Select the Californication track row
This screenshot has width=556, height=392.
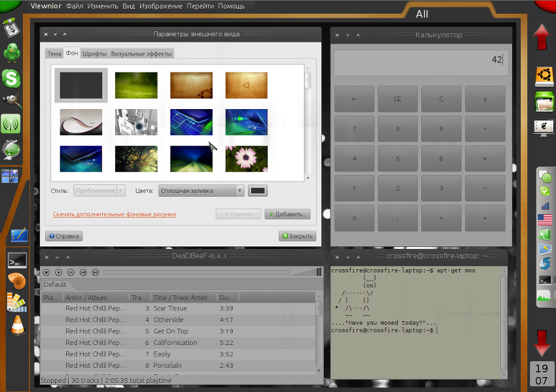[178, 343]
